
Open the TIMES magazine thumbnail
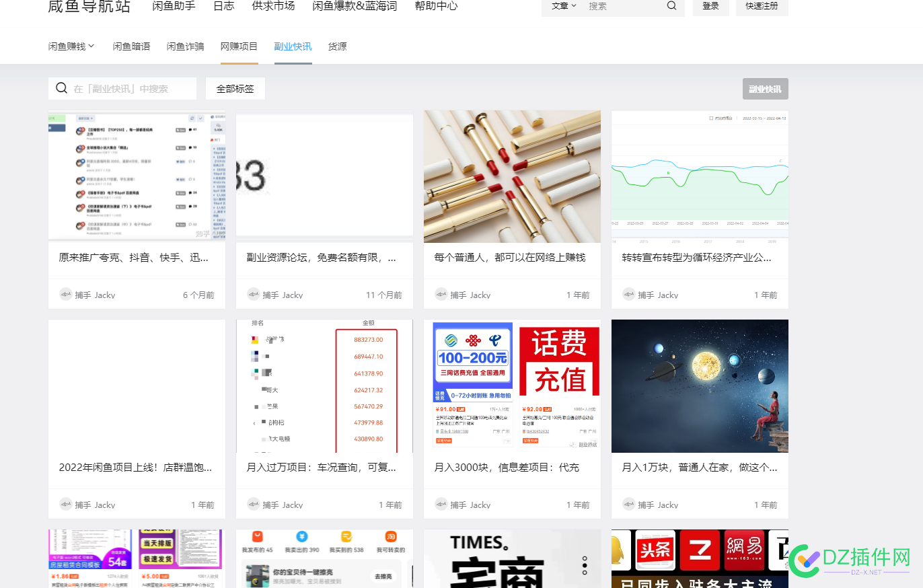pyautogui.click(x=512, y=558)
